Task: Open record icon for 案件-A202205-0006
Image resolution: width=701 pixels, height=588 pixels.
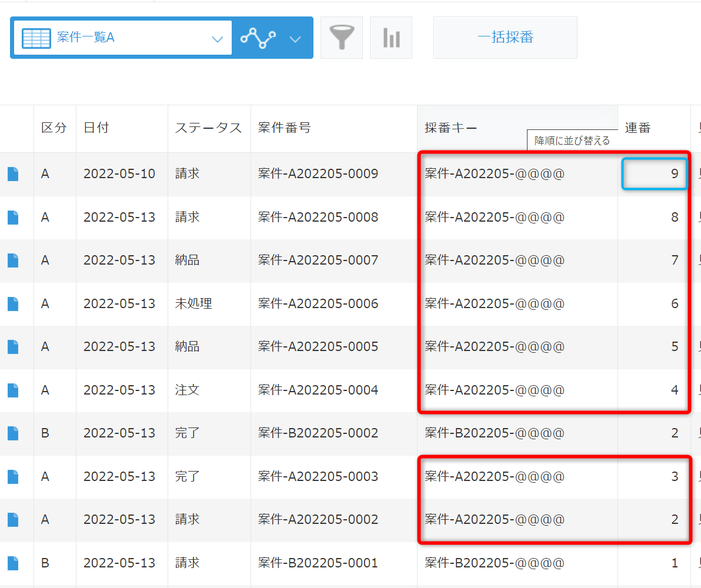Action: click(13, 303)
